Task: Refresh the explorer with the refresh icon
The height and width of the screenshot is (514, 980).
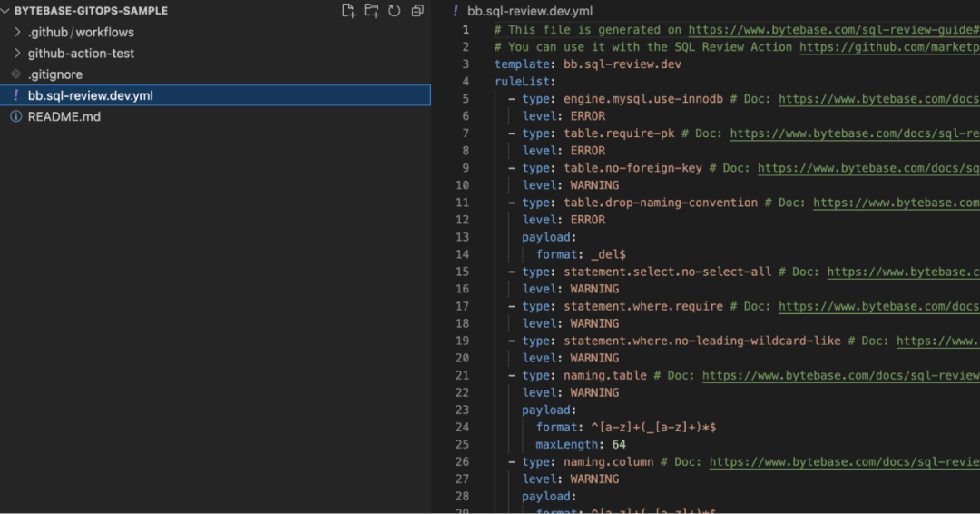Action: (395, 11)
